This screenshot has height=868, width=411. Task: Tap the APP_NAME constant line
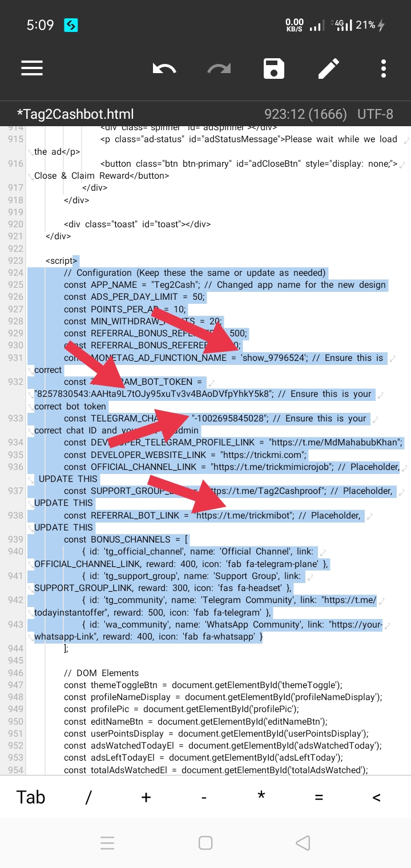click(x=225, y=285)
